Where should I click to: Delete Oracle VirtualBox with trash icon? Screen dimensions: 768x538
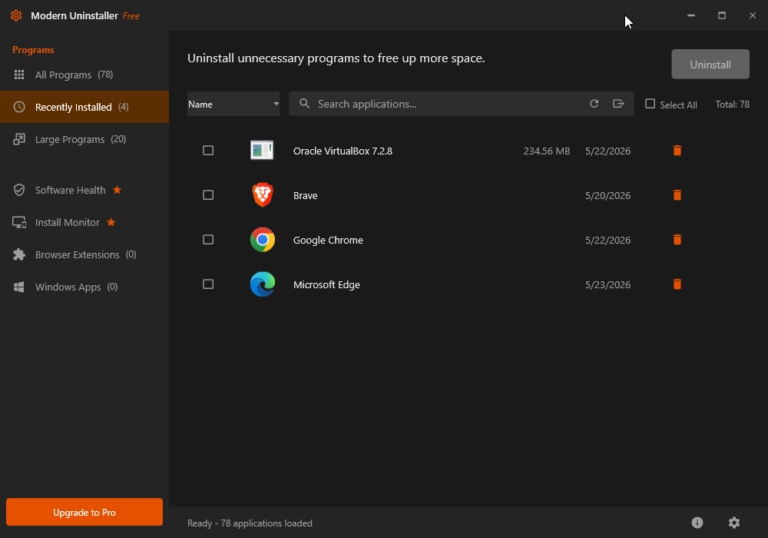tap(677, 150)
